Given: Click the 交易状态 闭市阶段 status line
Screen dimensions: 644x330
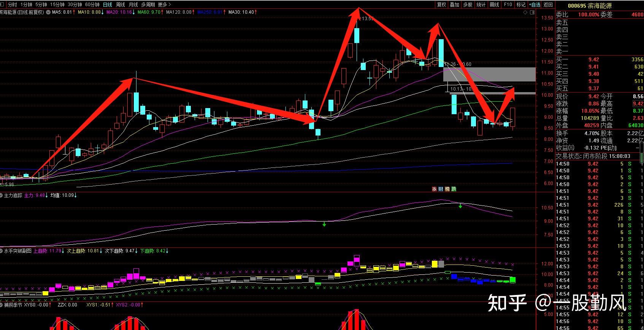Looking at the screenshot, I should click(593, 156).
